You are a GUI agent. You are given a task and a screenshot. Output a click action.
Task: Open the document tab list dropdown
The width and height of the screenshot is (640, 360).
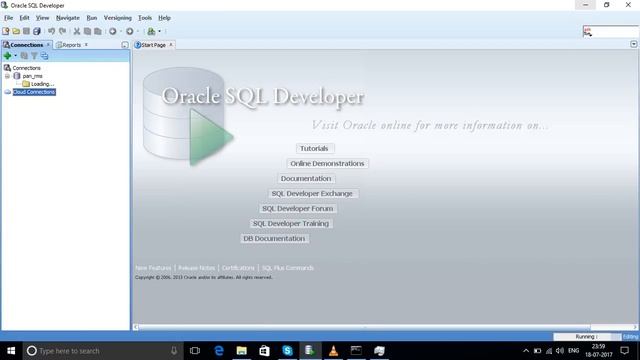click(633, 44)
